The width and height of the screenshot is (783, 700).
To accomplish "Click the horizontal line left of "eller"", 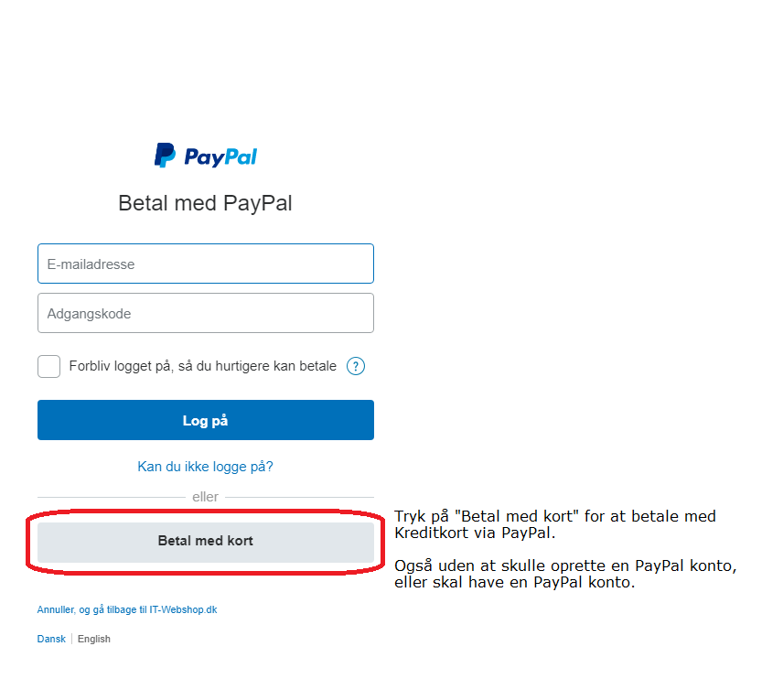I will [x=112, y=497].
